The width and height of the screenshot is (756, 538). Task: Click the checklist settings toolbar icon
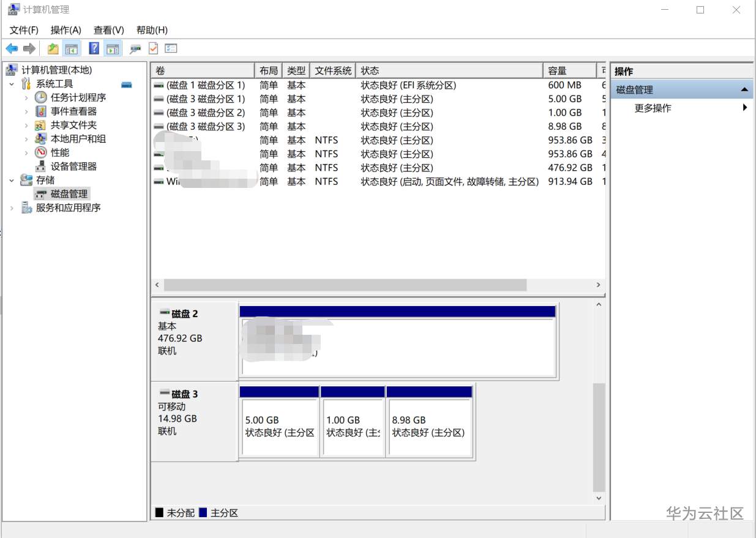click(171, 48)
